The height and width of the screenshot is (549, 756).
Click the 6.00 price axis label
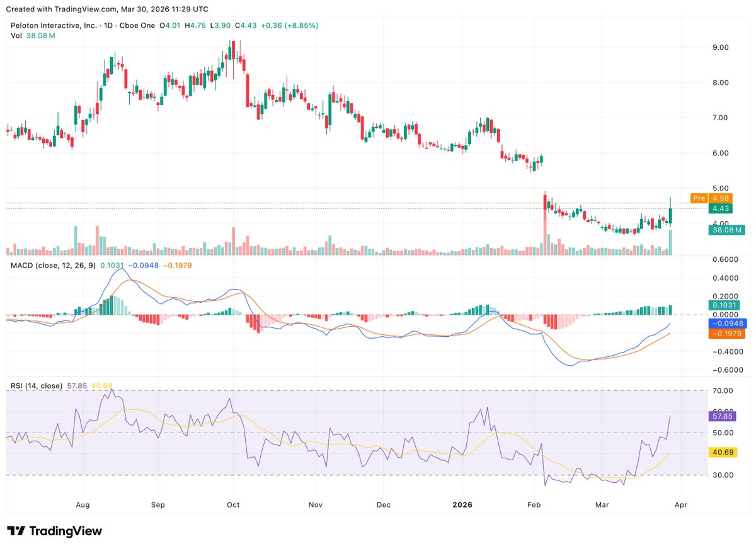(x=720, y=153)
